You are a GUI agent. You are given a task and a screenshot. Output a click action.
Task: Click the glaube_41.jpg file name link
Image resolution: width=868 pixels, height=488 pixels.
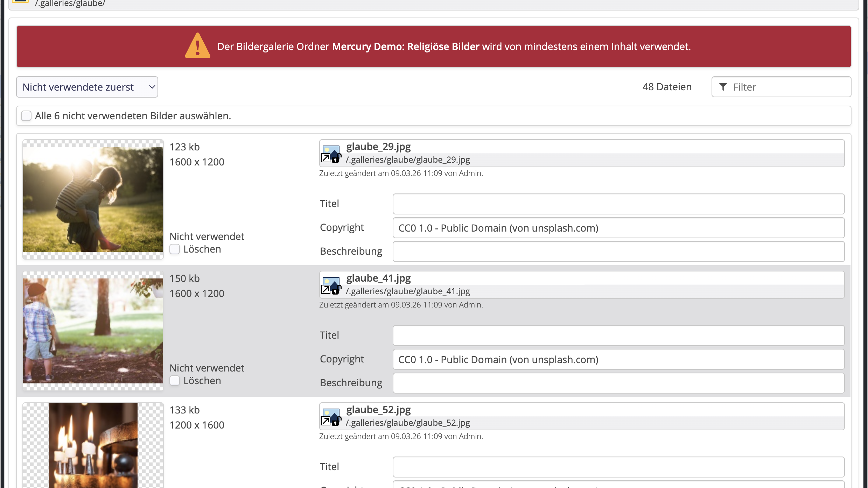(x=378, y=278)
